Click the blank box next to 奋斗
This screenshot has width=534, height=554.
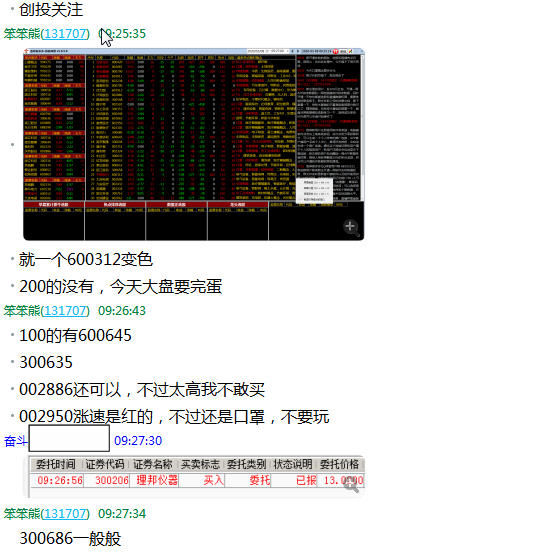tap(69, 438)
